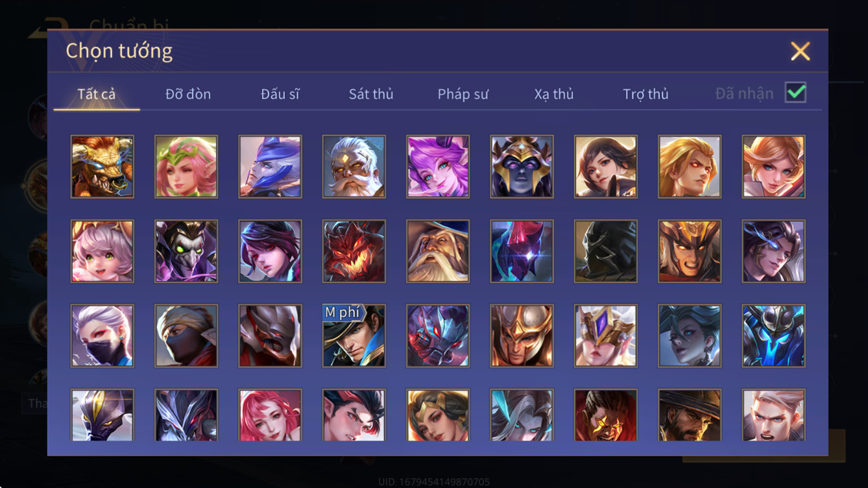Select the masked silver-haired ninja hero
The height and width of the screenshot is (488, 868).
[102, 336]
